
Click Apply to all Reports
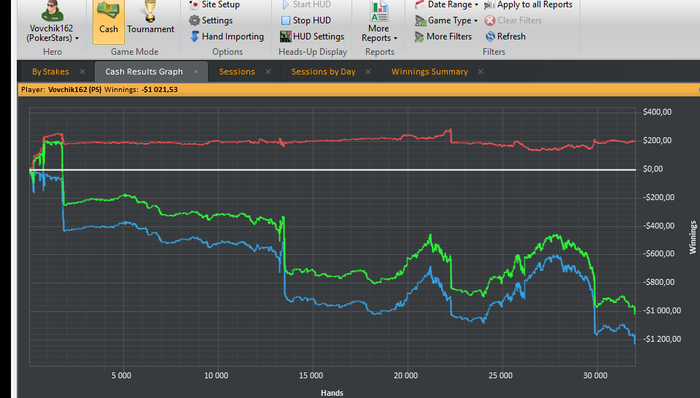pyautogui.click(x=529, y=5)
